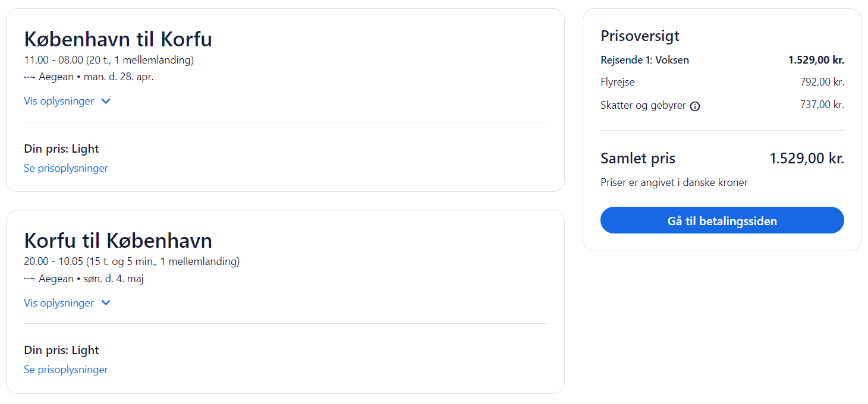Click the info icon beside Skatter og gebyrer

tap(695, 106)
